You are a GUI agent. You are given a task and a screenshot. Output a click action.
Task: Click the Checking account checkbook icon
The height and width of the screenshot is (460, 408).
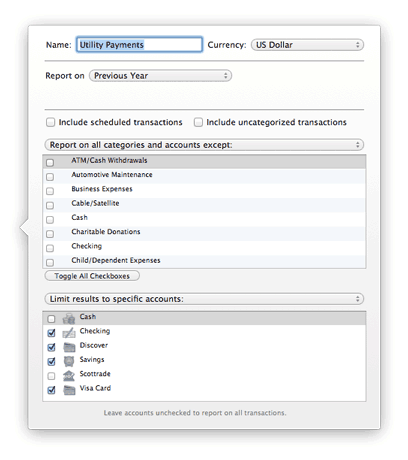pos(69,333)
